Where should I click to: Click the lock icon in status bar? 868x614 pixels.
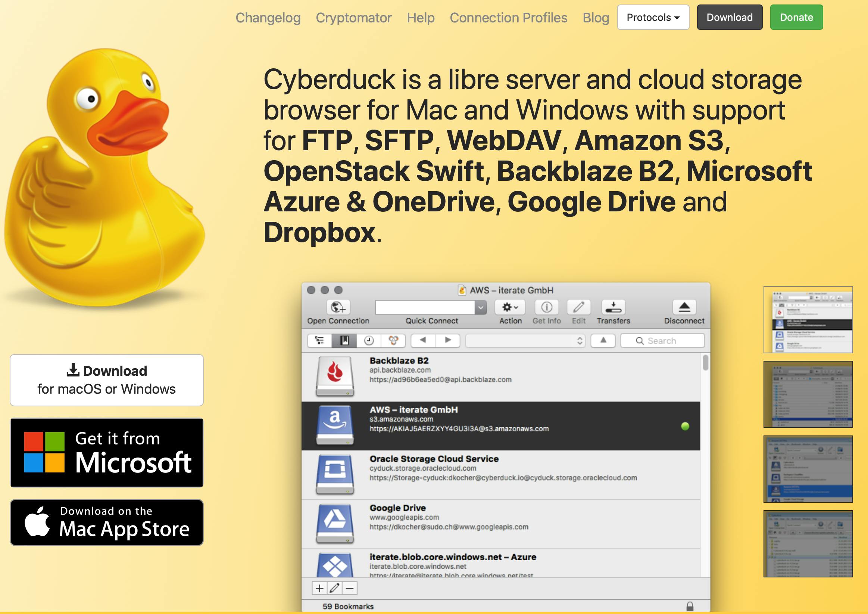point(690,607)
